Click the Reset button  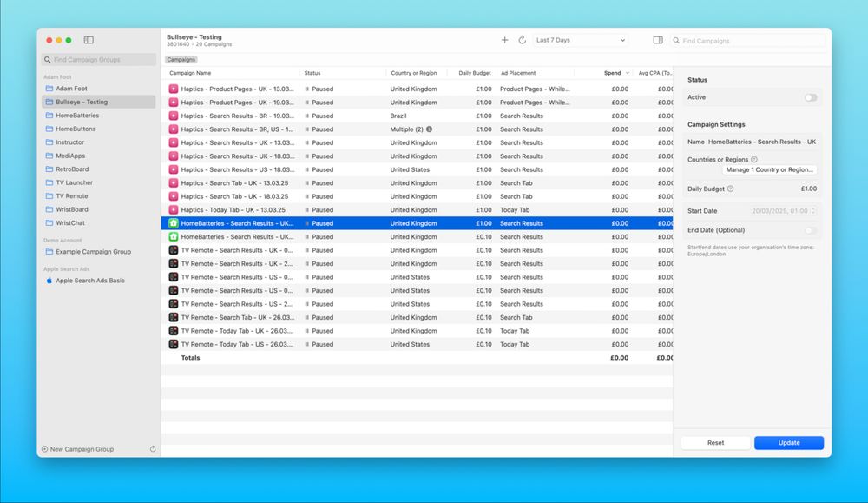click(715, 442)
